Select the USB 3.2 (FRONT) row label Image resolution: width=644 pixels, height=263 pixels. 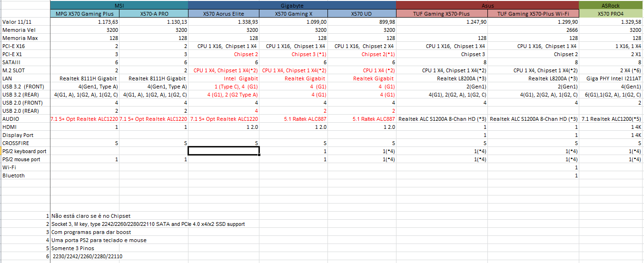click(x=25, y=87)
